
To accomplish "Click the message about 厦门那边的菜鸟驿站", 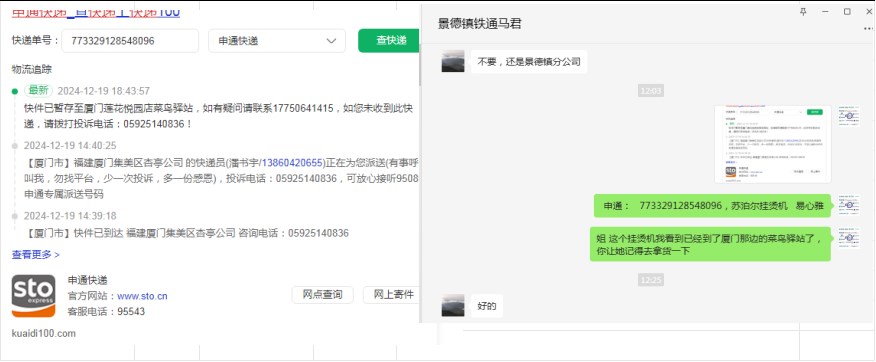I will coord(712,244).
